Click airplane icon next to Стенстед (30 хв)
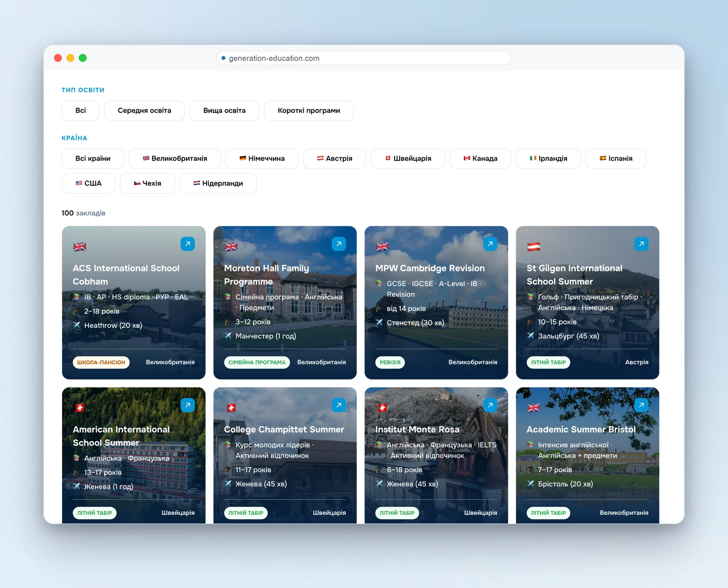Image resolution: width=728 pixels, height=588 pixels. click(x=379, y=322)
